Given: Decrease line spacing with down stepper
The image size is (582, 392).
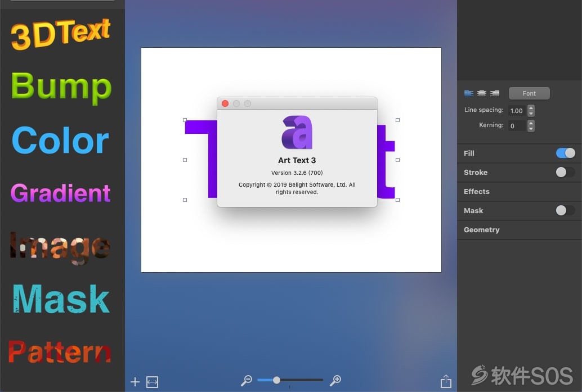Looking at the screenshot, I should point(531,114).
